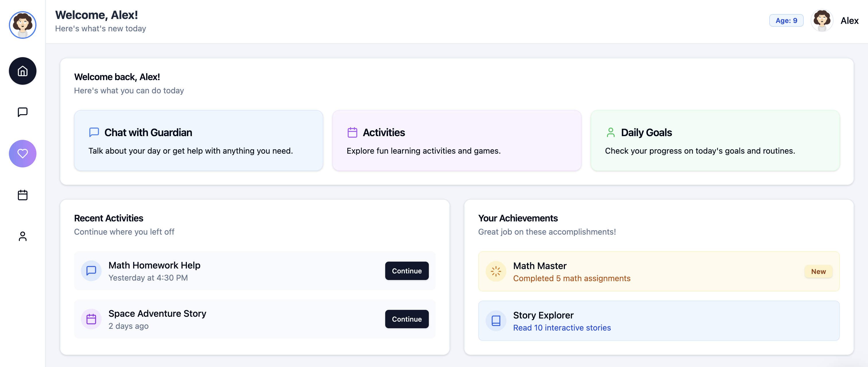Select the purple heart sidebar icon
This screenshot has width=868, height=367.
click(23, 154)
